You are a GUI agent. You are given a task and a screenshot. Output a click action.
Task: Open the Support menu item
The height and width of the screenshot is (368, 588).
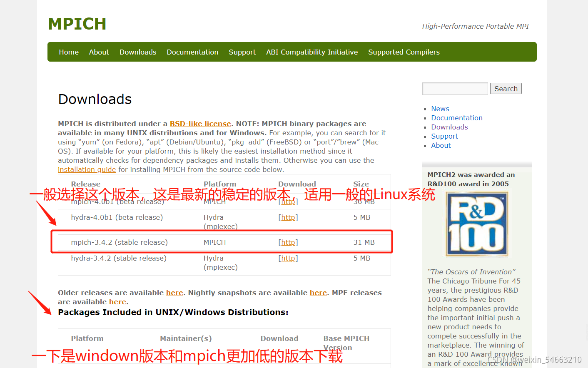242,52
